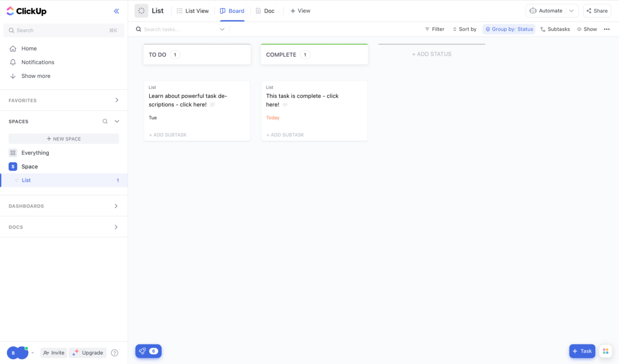Click the Today due date on the complete task
The width and height of the screenshot is (619, 364).
click(x=273, y=118)
